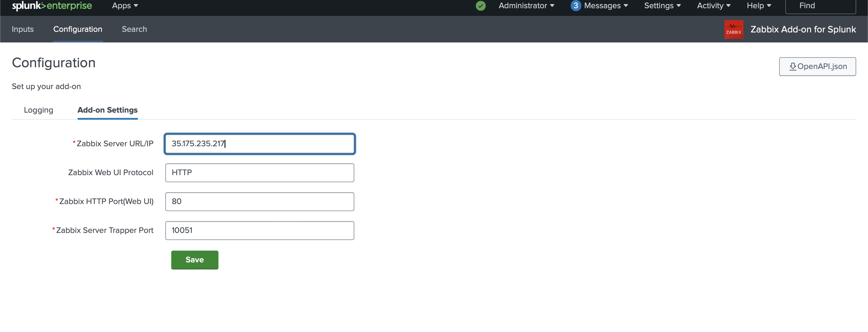The height and width of the screenshot is (332, 868).
Task: Click the Messages count badge showing 3
Action: [x=575, y=6]
